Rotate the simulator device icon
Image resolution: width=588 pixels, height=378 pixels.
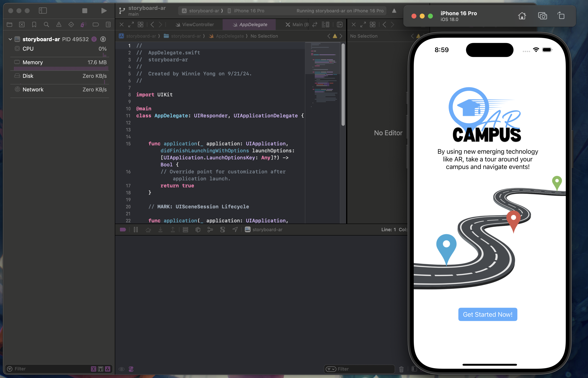[x=561, y=16]
